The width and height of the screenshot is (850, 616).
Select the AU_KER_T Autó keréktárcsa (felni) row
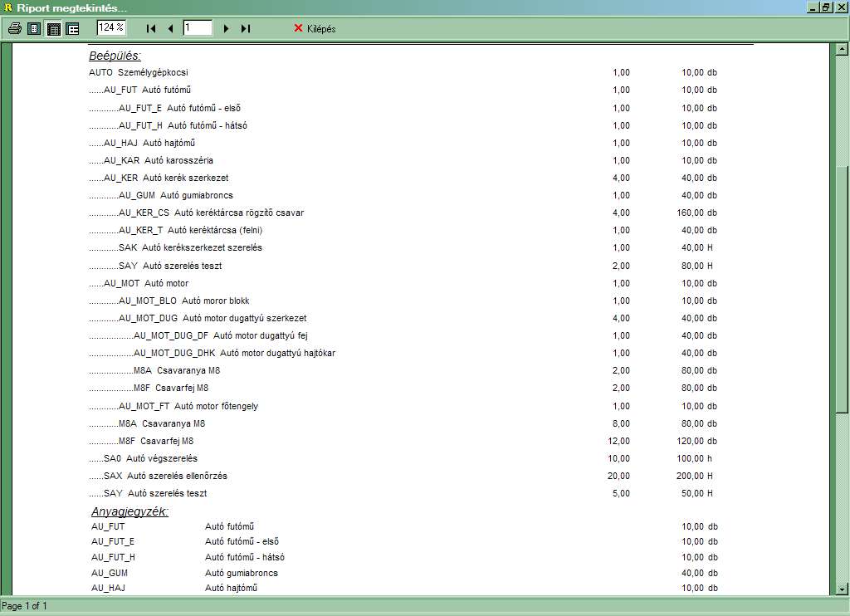pos(403,230)
